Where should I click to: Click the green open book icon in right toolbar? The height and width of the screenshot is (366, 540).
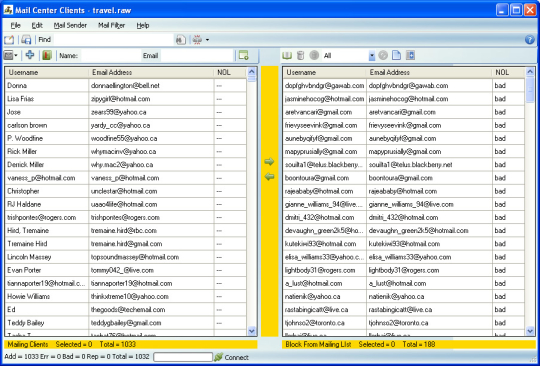coord(287,55)
